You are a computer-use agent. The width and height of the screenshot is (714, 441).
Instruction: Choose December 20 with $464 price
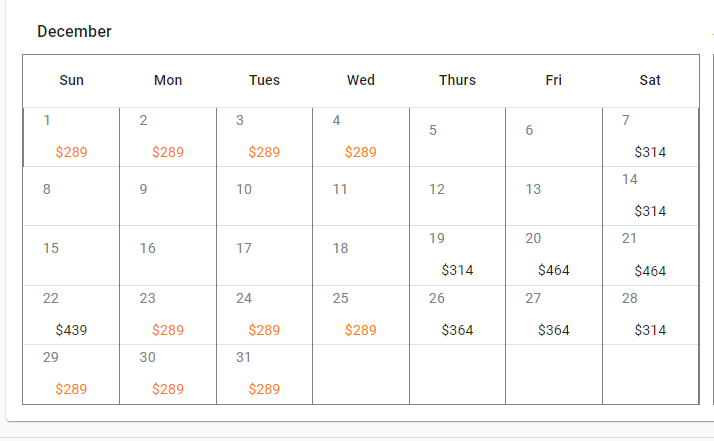point(553,255)
